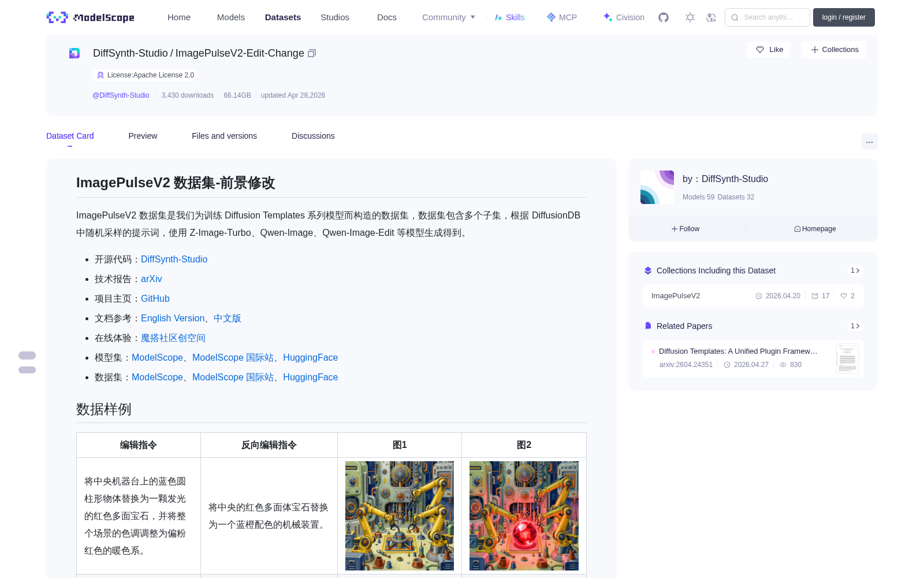Click the 反向编辑指令 table column header

[269, 445]
